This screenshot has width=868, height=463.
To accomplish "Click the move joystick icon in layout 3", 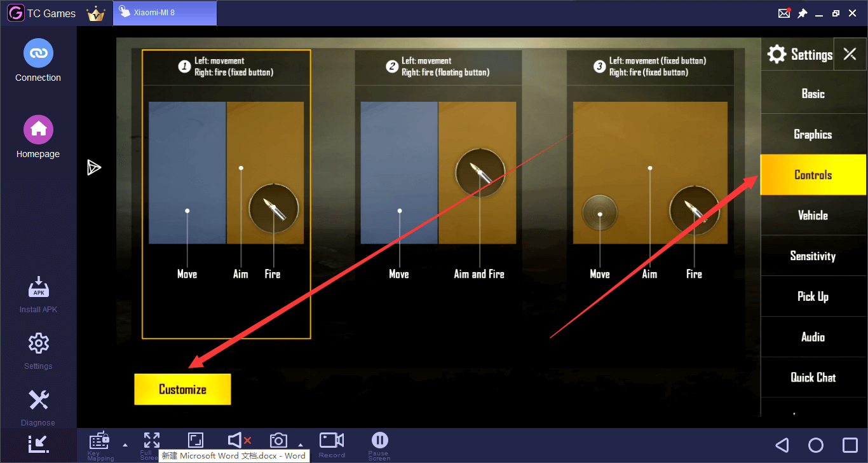I will click(x=600, y=213).
